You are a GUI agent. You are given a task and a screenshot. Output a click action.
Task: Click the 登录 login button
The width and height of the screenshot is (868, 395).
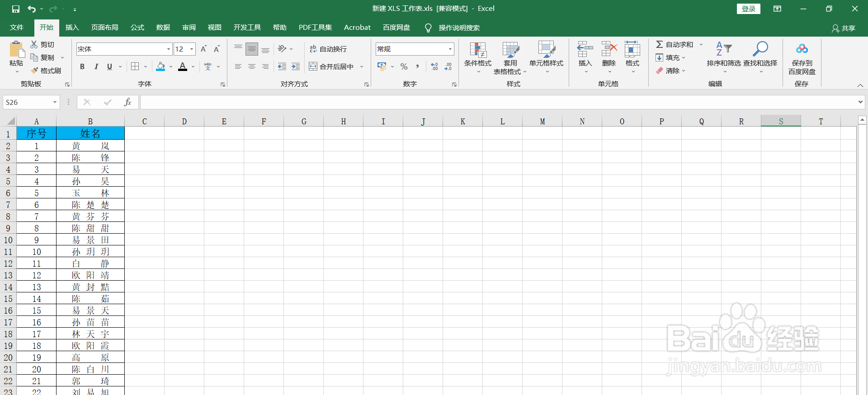point(749,9)
